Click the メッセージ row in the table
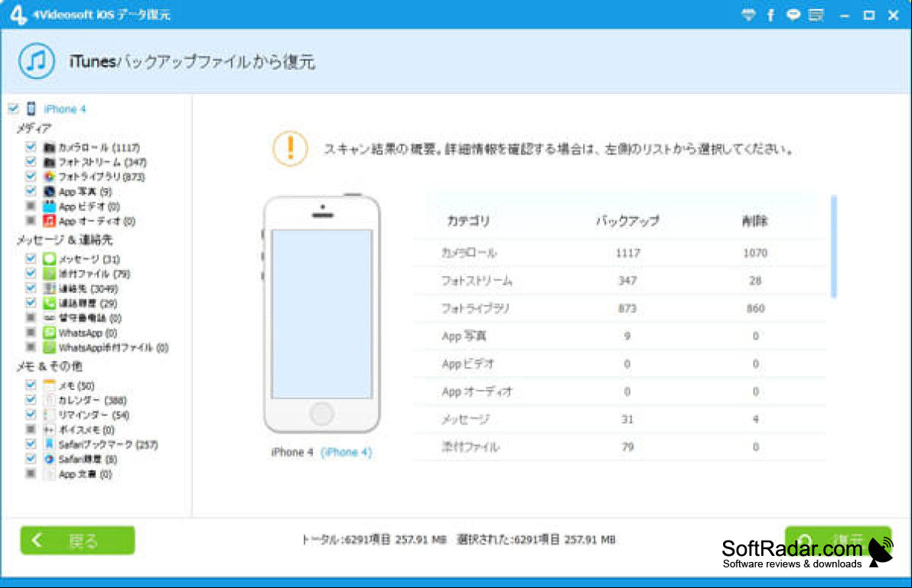Viewport: 912px width, 588px height. click(x=620, y=419)
